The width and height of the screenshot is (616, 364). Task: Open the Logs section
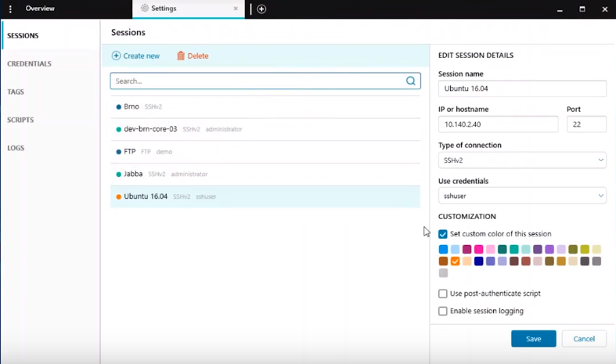click(16, 148)
